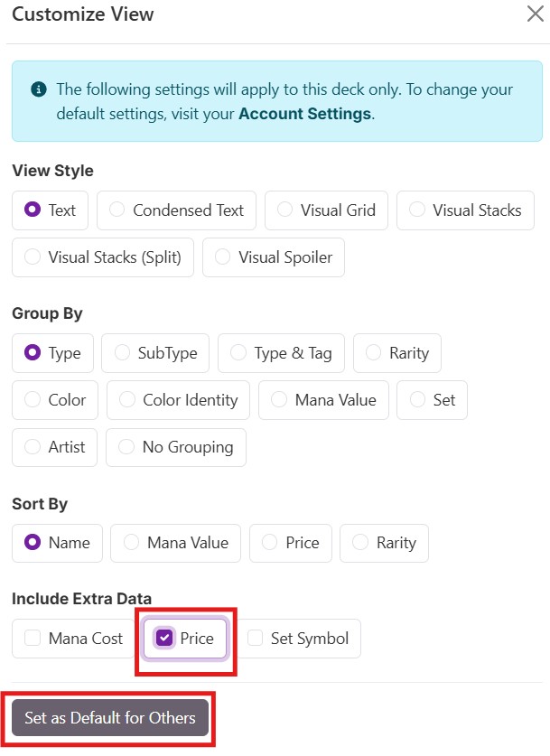Select Condensed Text view style
Screen dimensions: 550x756
click(x=176, y=210)
